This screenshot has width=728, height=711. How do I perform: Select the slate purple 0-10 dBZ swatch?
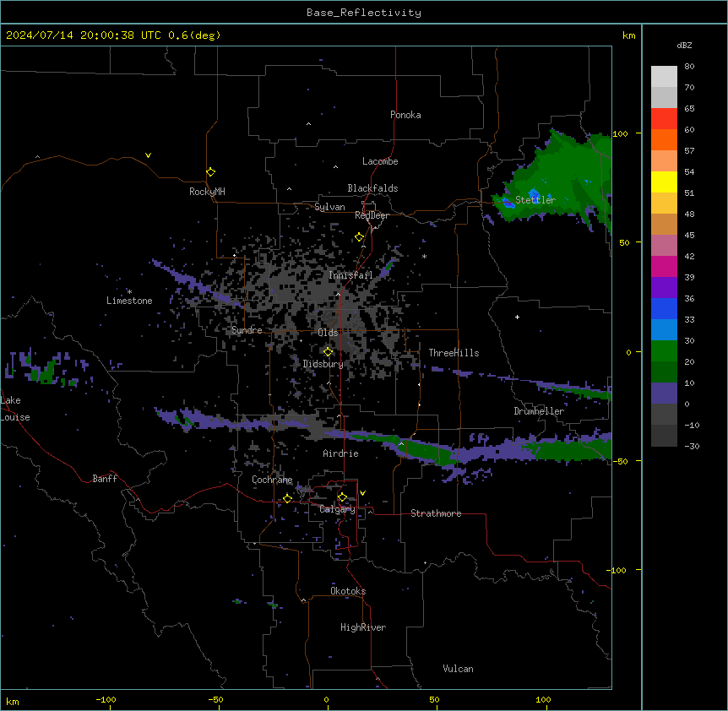664,393
